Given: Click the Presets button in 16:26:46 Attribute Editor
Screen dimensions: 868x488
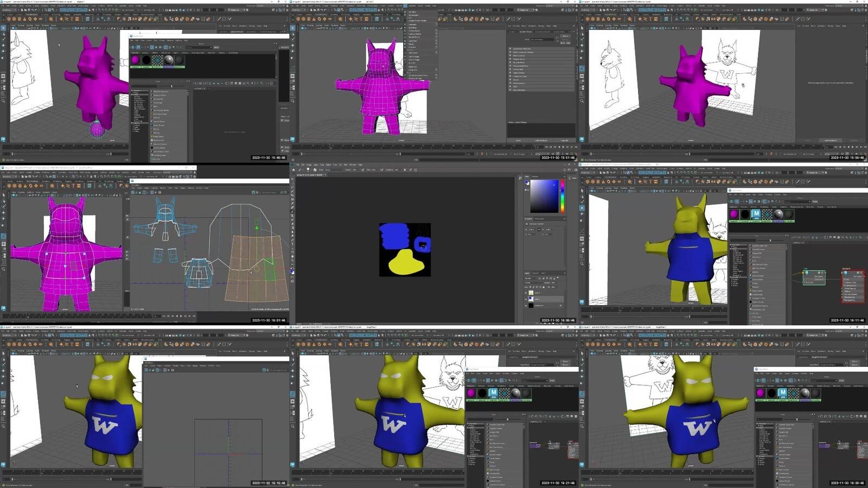Looking at the screenshot, I should (855, 365).
